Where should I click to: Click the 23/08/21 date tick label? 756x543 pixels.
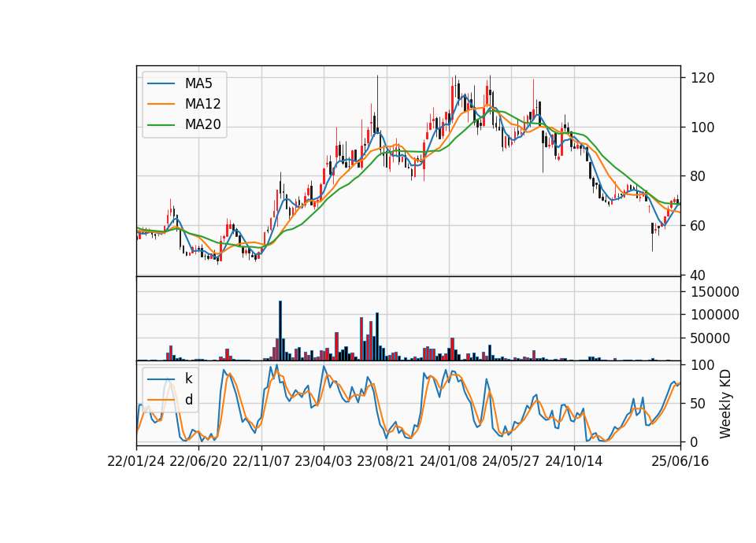[386, 462]
